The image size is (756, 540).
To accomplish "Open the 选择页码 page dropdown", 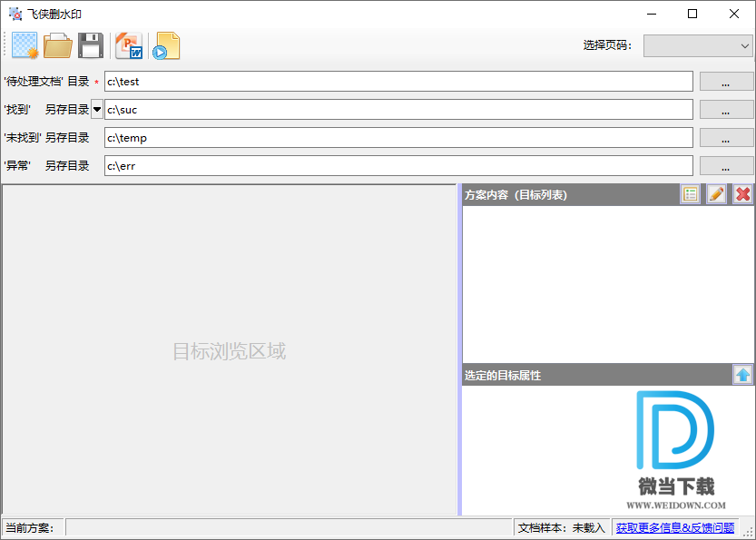I will point(698,45).
